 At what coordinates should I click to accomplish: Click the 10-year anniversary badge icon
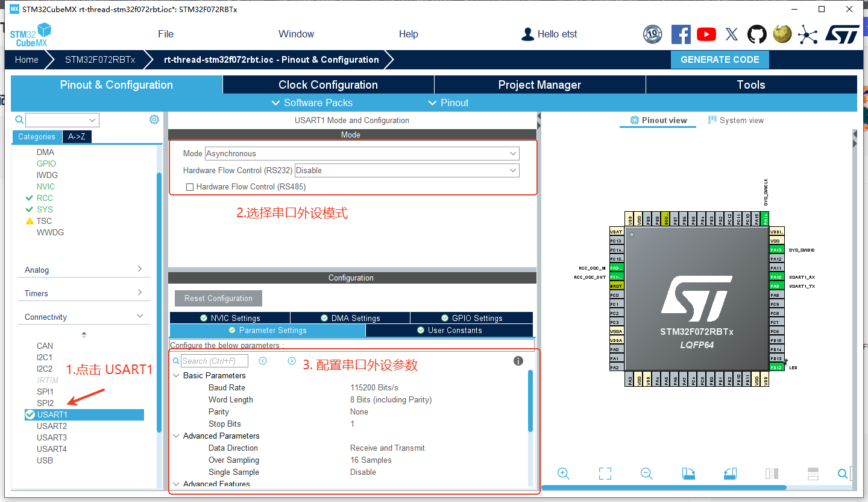coord(653,34)
